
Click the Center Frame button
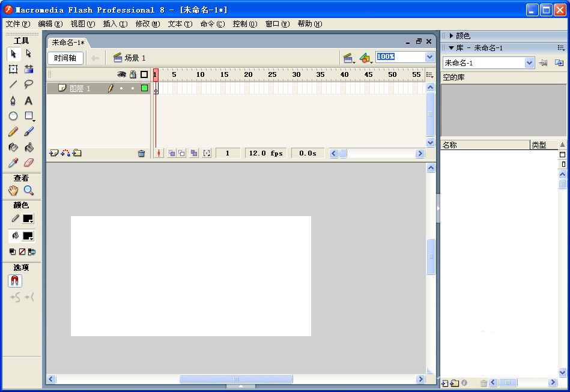159,153
